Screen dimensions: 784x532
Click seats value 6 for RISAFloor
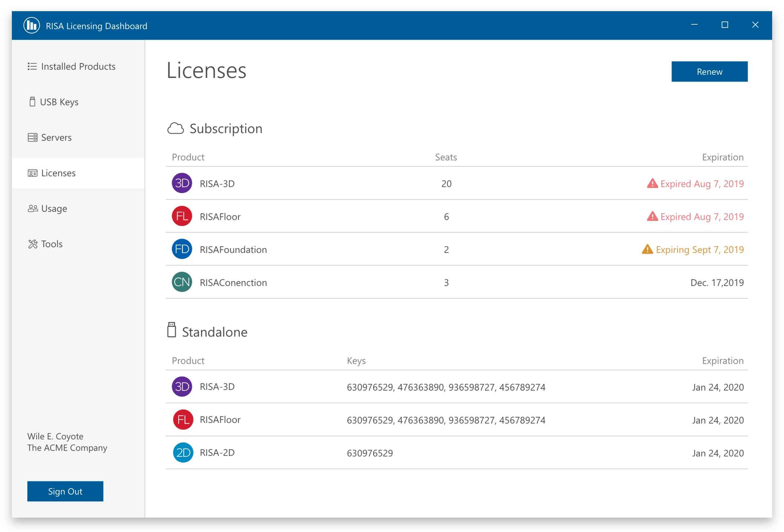point(446,217)
